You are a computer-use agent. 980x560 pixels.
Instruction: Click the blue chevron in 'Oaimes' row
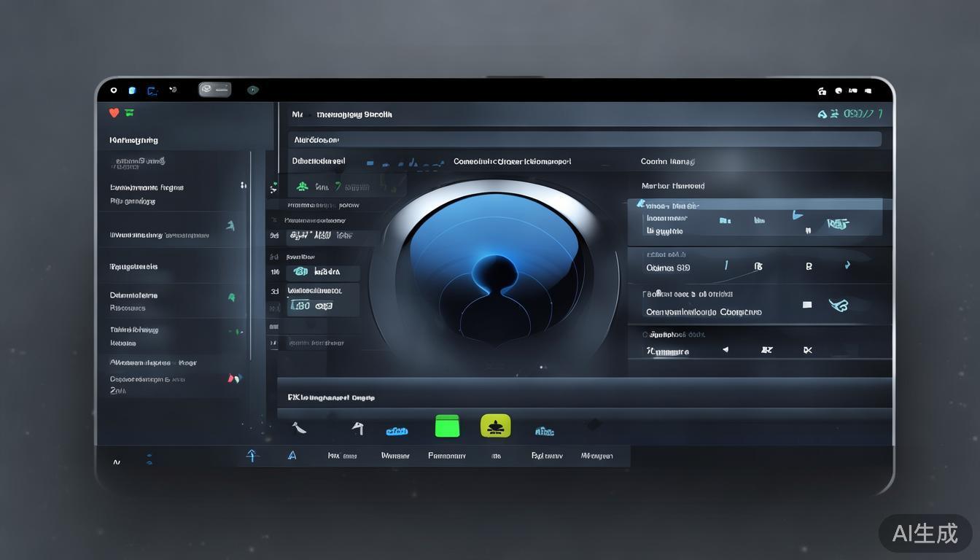(x=847, y=266)
